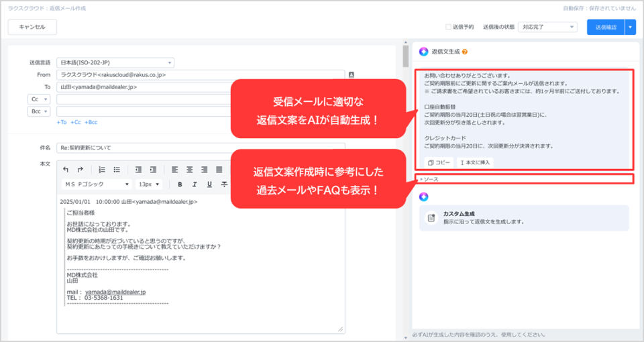This screenshot has height=342, width=644.
Task: Click the yamada@maildealer.jp link in the quoted mail
Action: tap(115, 292)
